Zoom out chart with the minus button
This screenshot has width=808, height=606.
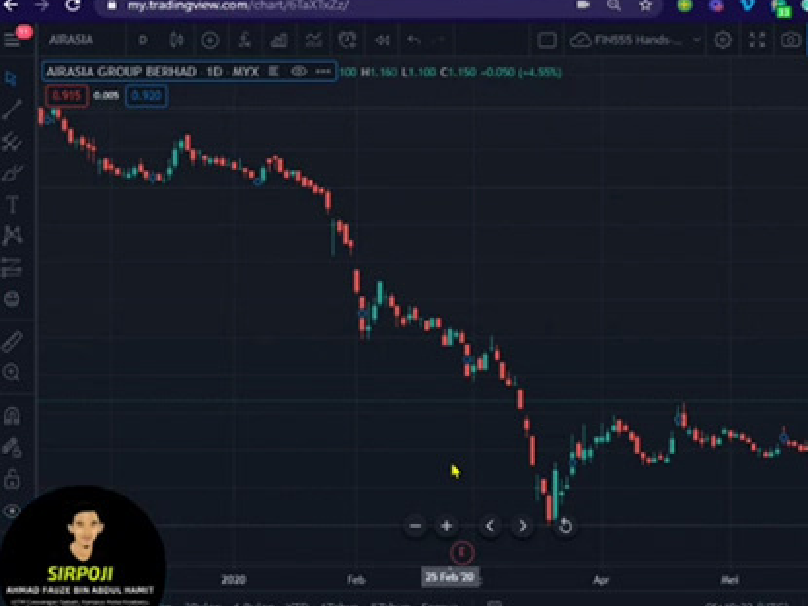point(415,526)
